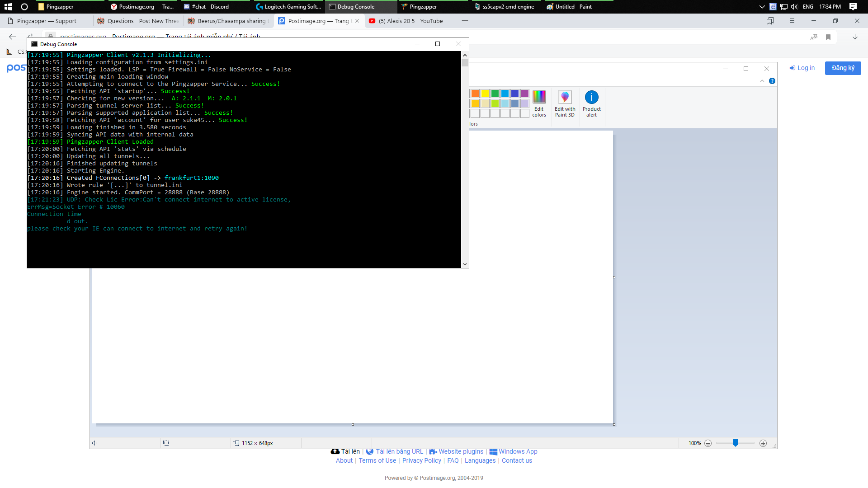Viewport: 868px width, 488px height.
Task: Open Edit colors in Paint
Action: 539,104
